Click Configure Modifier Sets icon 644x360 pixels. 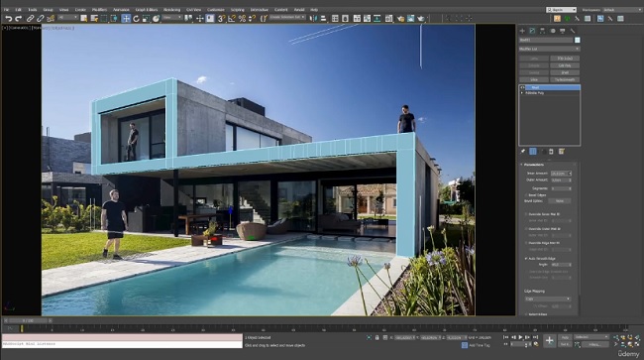tap(562, 152)
